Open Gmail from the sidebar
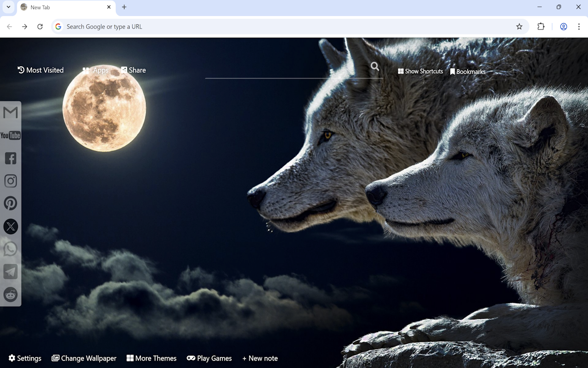Screen dimensions: 588x368 10,112
